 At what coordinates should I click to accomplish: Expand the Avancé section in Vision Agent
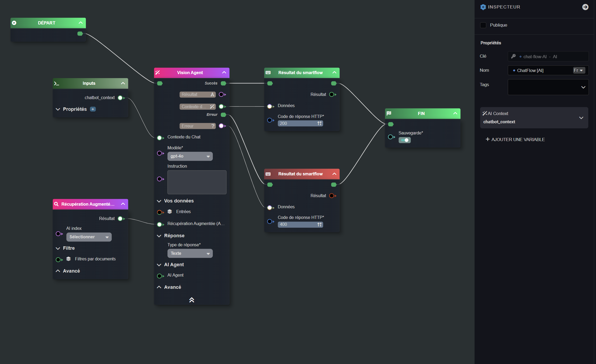[x=159, y=287]
